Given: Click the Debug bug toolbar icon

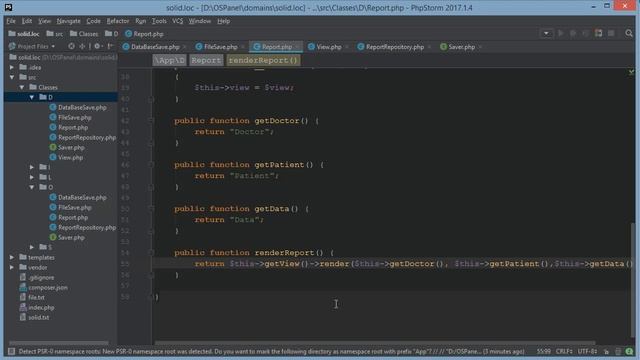Looking at the screenshot, I should [573, 33].
